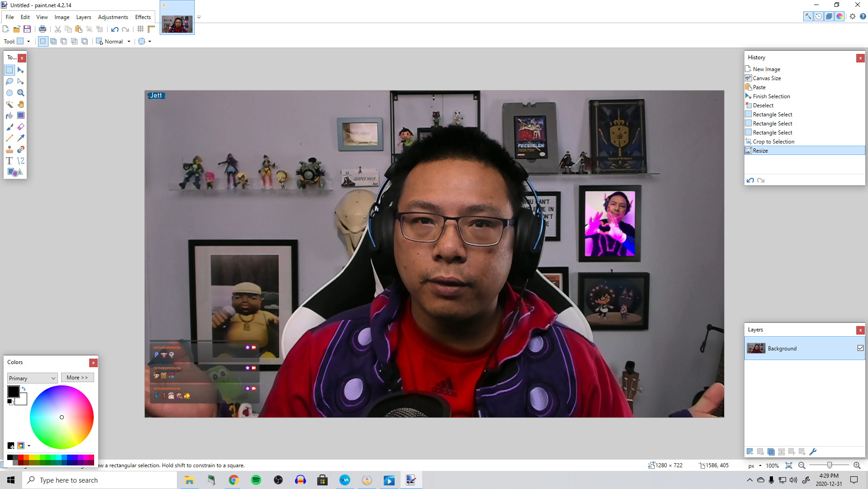
Task: Click the Add New Layer icon
Action: [750, 452]
